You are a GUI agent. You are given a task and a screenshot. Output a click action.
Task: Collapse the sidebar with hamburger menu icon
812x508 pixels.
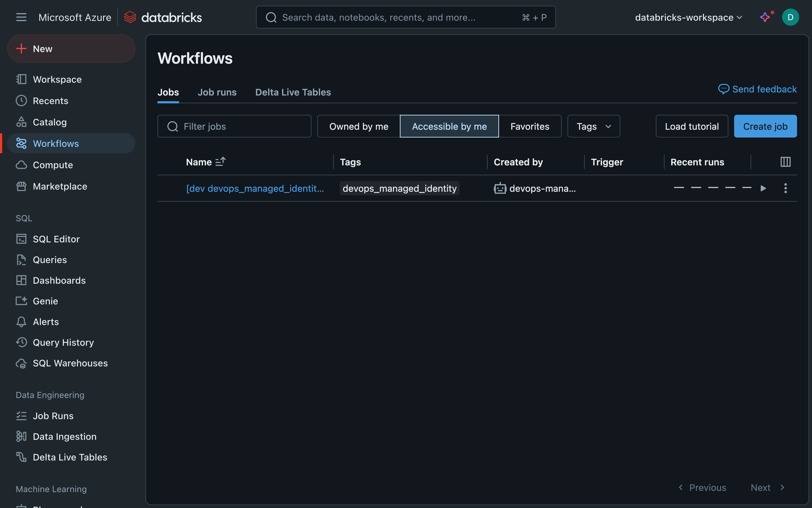[x=21, y=17]
